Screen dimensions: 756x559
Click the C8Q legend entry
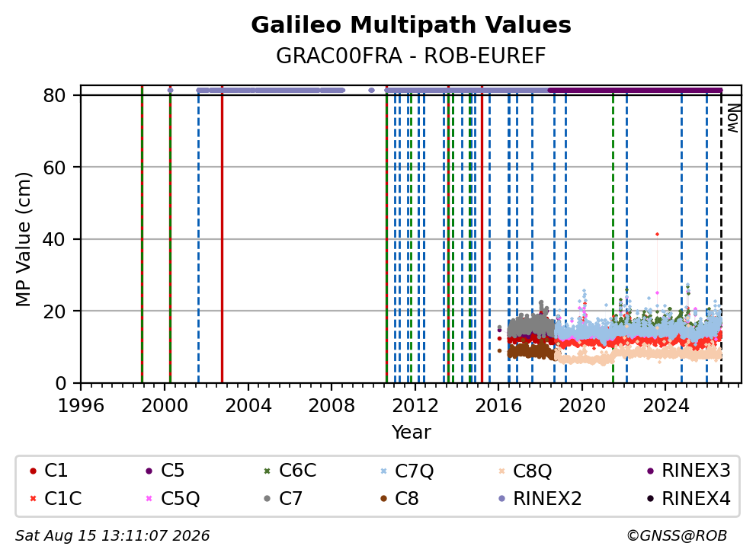(x=525, y=471)
